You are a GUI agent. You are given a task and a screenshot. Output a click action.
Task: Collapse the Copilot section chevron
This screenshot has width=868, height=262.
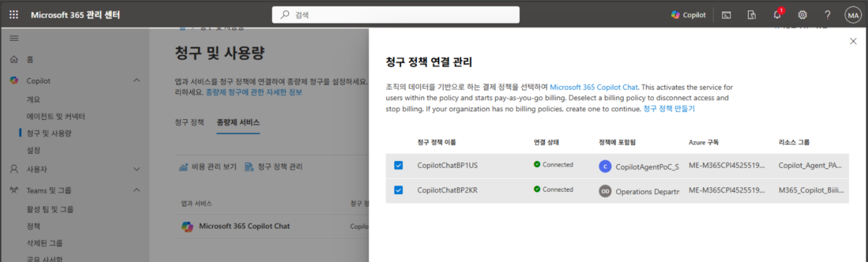point(137,81)
